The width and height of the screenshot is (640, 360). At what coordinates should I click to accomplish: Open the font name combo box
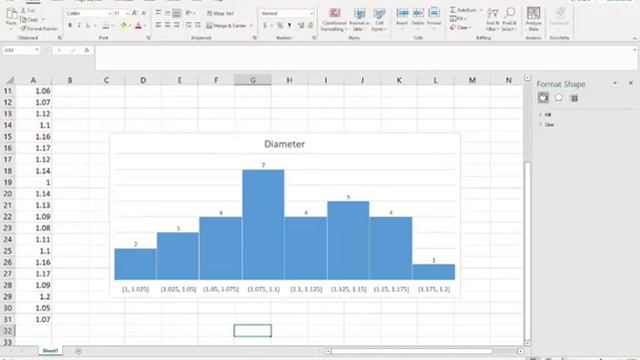coord(89,13)
